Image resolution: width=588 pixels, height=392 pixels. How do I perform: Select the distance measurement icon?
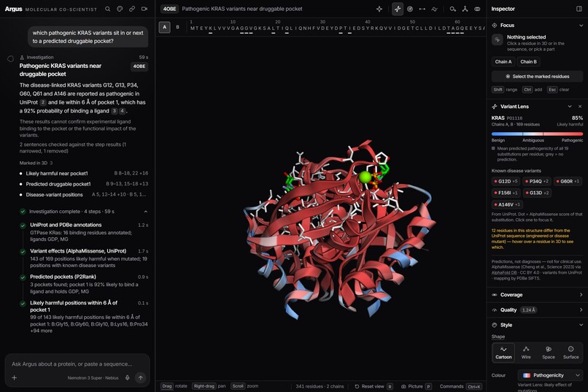point(422,9)
